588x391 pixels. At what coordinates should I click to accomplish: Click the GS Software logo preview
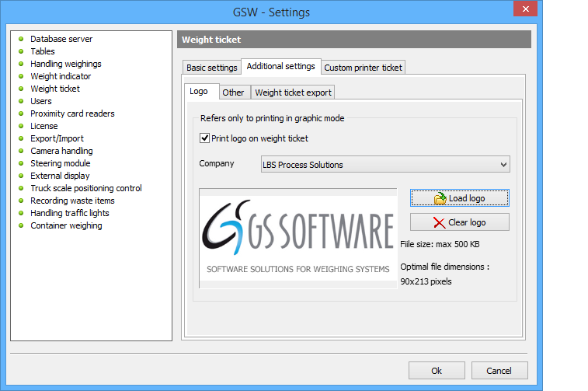click(x=298, y=239)
